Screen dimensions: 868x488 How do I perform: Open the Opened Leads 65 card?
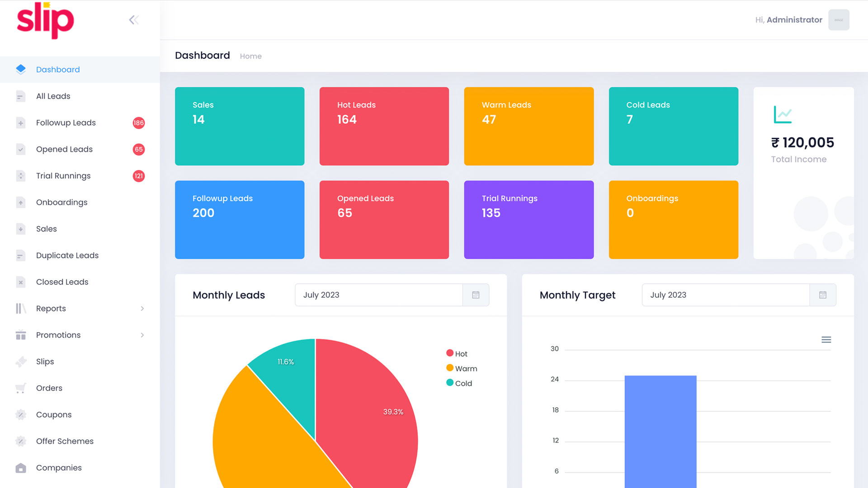(x=384, y=220)
